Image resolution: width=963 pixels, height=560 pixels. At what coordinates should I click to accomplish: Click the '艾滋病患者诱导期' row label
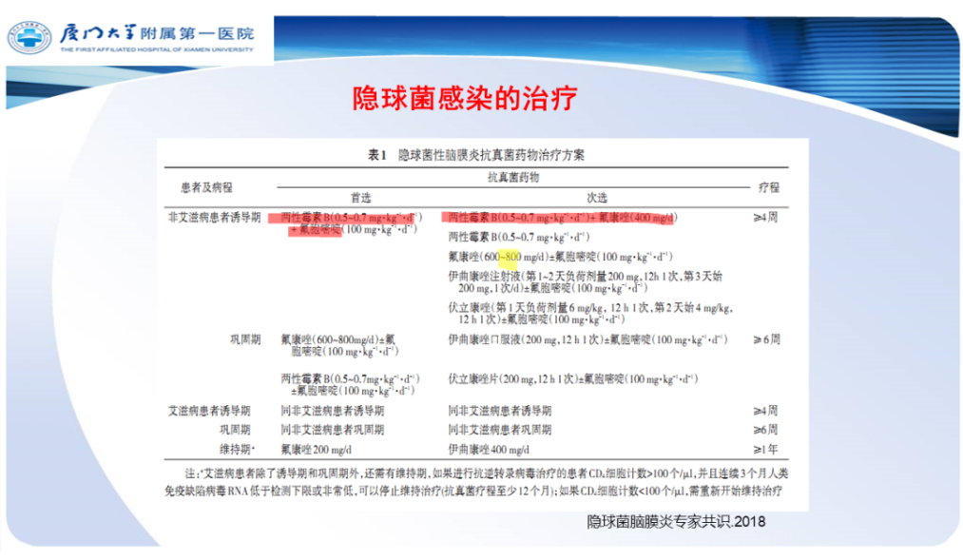coord(209,411)
